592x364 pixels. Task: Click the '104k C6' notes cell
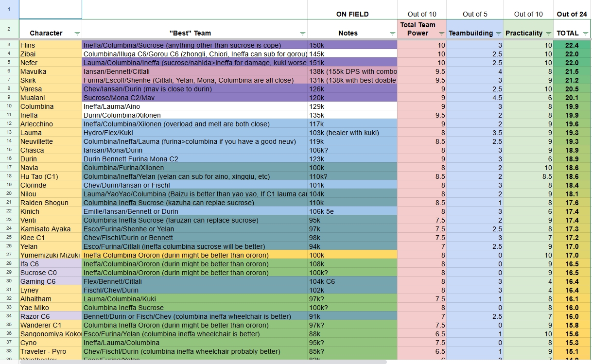(x=352, y=281)
